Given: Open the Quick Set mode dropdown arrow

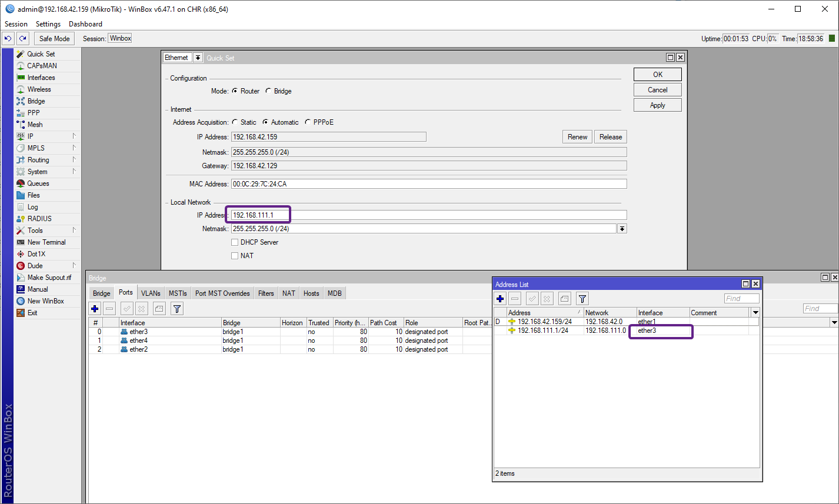Looking at the screenshot, I should point(198,58).
